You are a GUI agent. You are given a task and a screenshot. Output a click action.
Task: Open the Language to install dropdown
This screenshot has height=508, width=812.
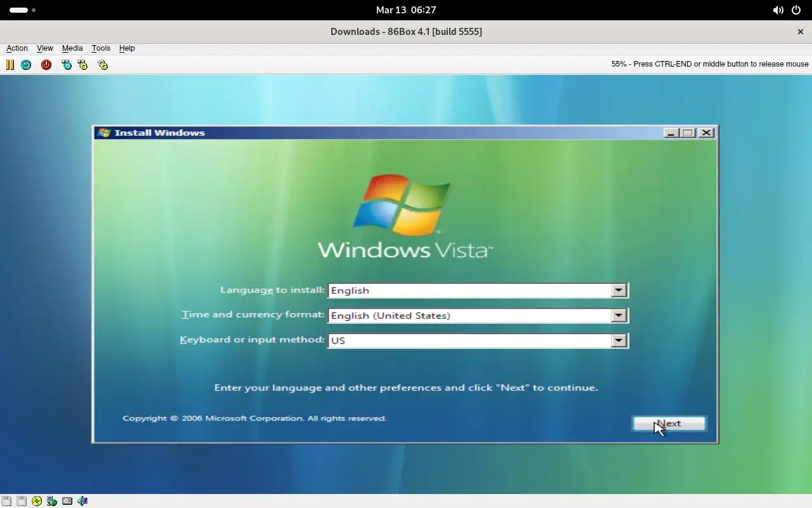click(x=619, y=290)
